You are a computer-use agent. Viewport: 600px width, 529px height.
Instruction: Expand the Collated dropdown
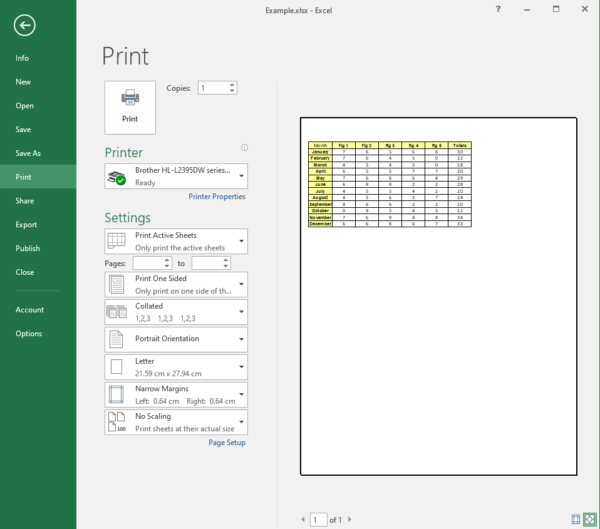click(241, 312)
